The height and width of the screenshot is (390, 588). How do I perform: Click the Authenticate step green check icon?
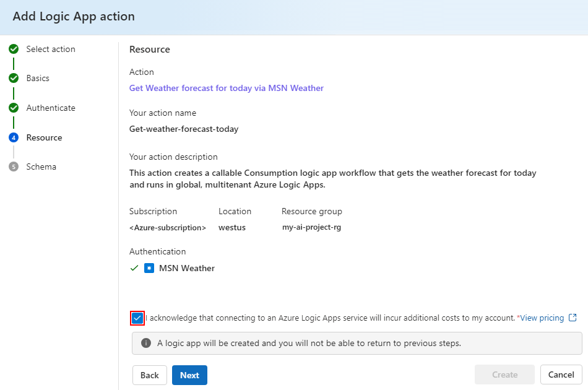pos(14,108)
